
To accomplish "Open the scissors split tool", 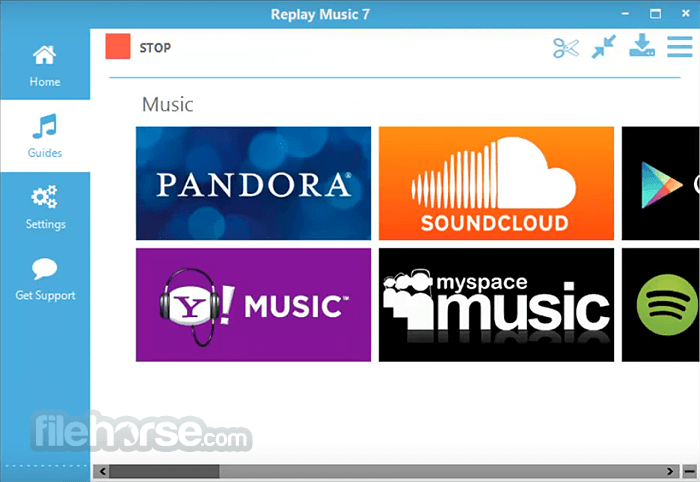I will click(566, 48).
